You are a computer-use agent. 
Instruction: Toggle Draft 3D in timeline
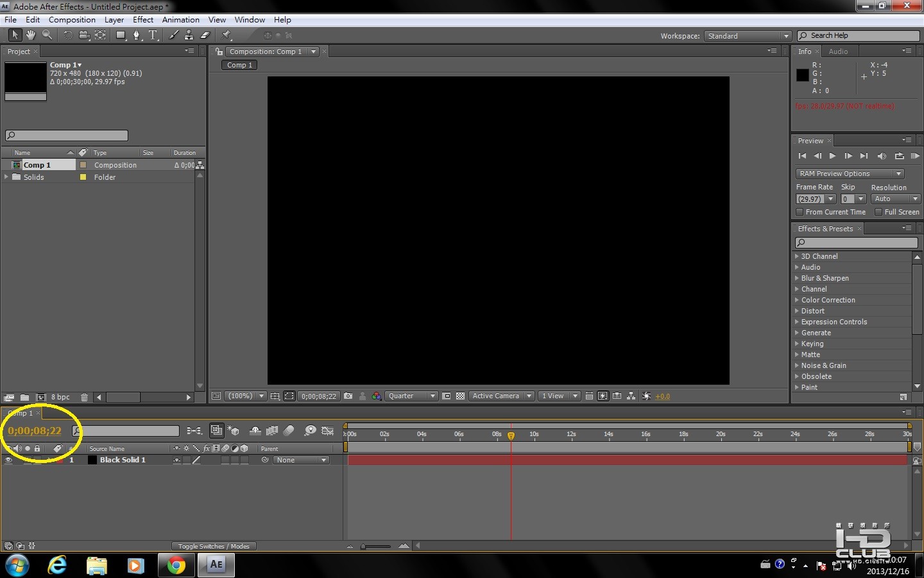click(234, 430)
